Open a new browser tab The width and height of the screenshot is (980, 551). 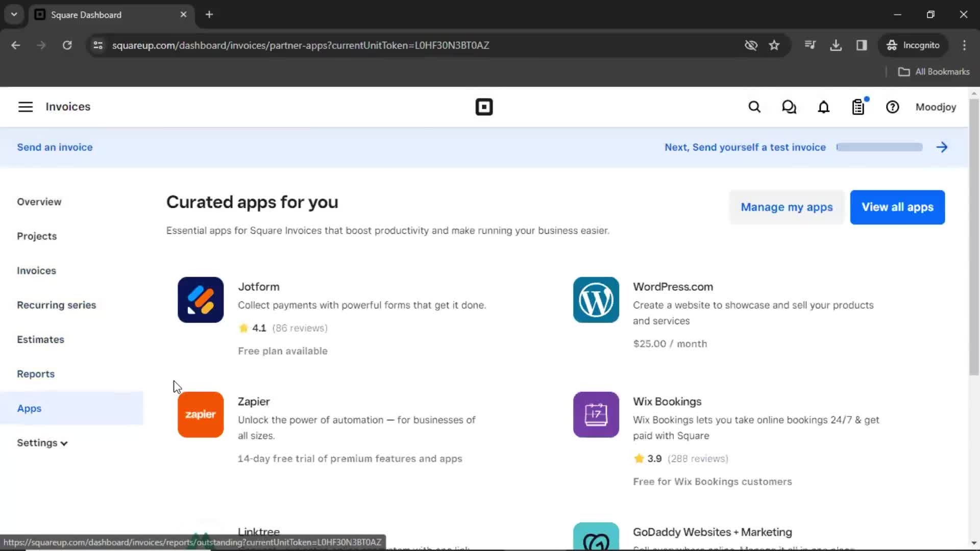(209, 15)
